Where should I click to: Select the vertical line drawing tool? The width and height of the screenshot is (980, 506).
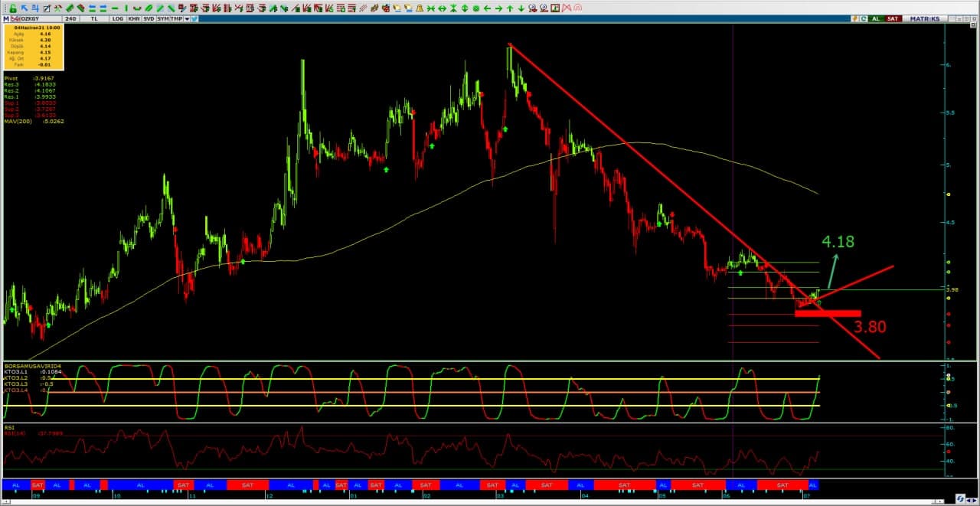(x=126, y=8)
